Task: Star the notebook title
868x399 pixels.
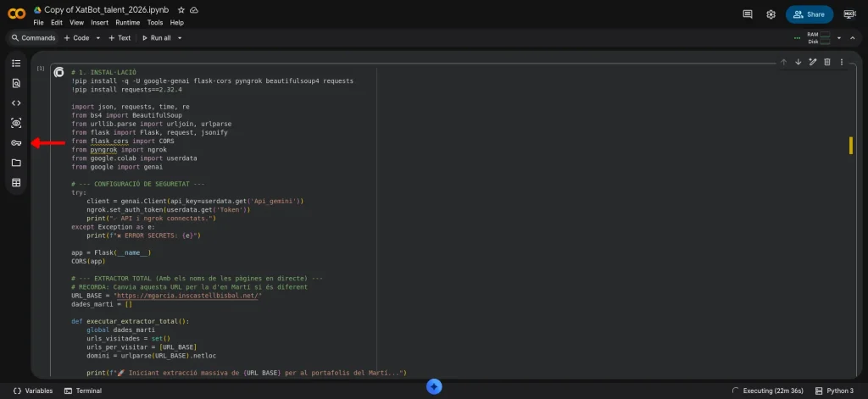Action: click(181, 9)
